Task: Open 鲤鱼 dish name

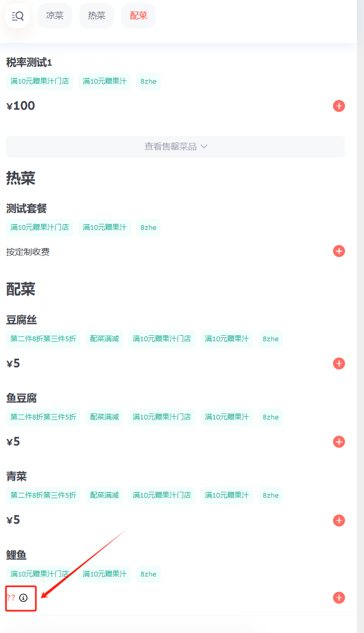Action: point(16,555)
